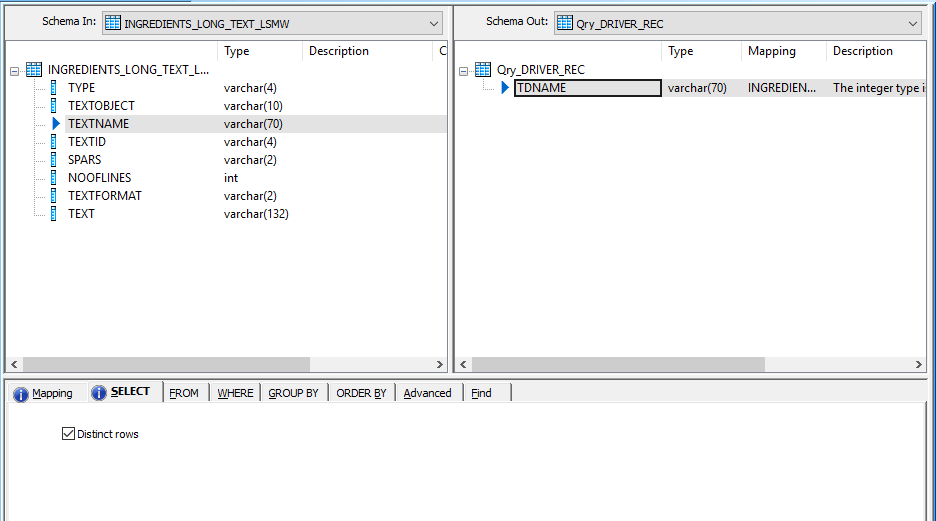Click Type column header in Schema In
Image resolution: width=936 pixels, height=521 pixels.
point(260,51)
